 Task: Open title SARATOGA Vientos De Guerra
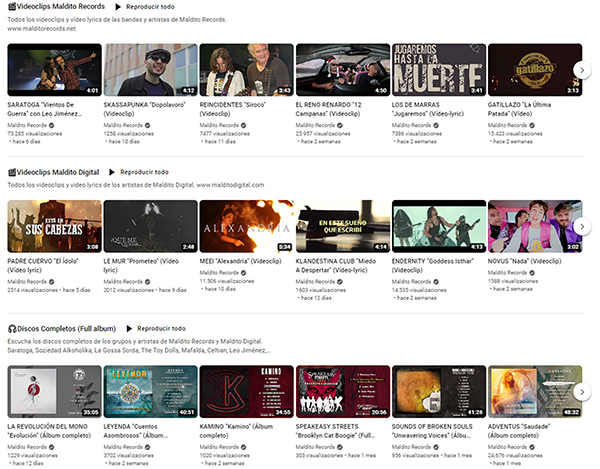tap(44, 109)
